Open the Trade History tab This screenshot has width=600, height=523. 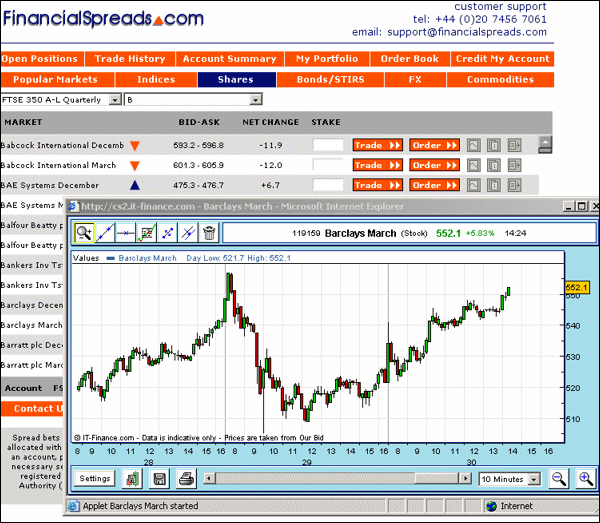coord(130,59)
